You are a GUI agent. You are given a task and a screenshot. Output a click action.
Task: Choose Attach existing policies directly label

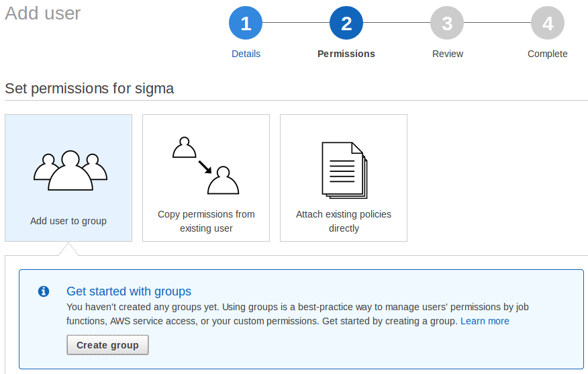click(344, 222)
